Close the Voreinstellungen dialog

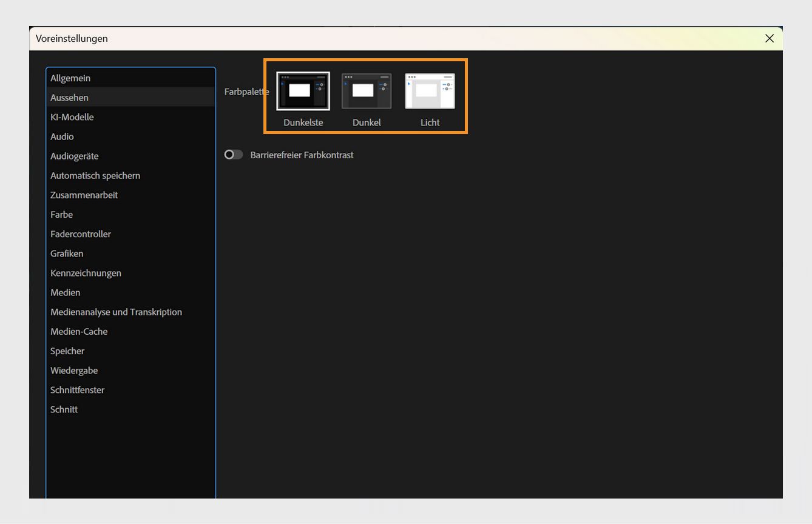coord(770,38)
